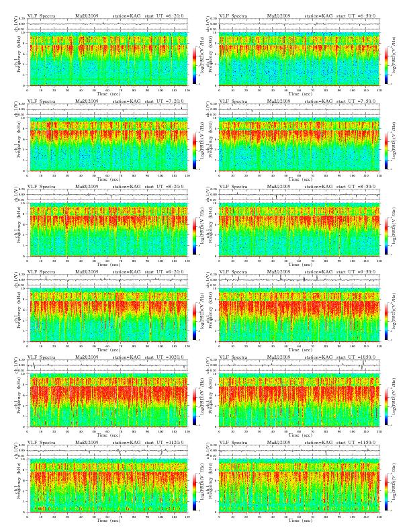The width and height of the screenshot is (411, 532).
Task: Click the 'Time (sec)' label under the 9:20:0 plot
Action: tap(109, 349)
